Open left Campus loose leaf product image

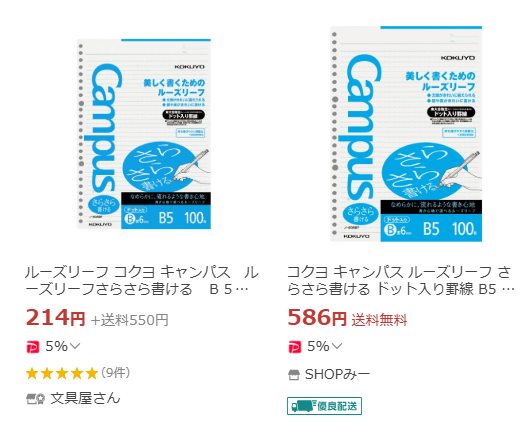click(x=144, y=134)
